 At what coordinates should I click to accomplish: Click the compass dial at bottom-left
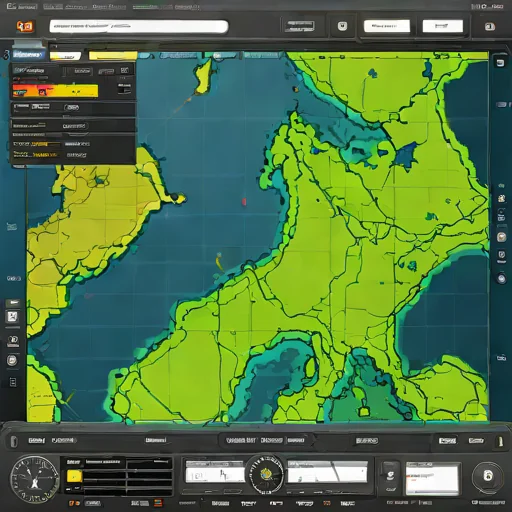tap(35, 479)
